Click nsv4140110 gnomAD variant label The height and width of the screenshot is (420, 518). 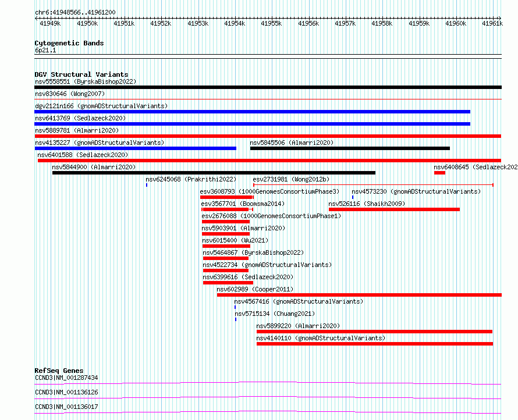(x=321, y=338)
